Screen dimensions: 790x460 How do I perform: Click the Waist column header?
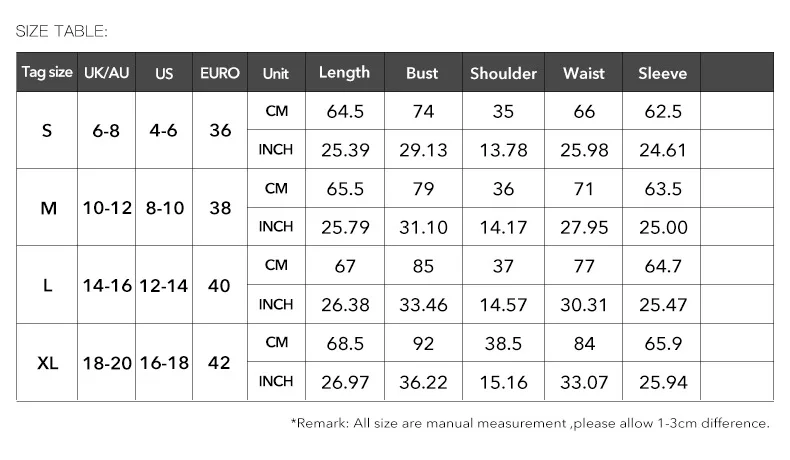tap(584, 74)
